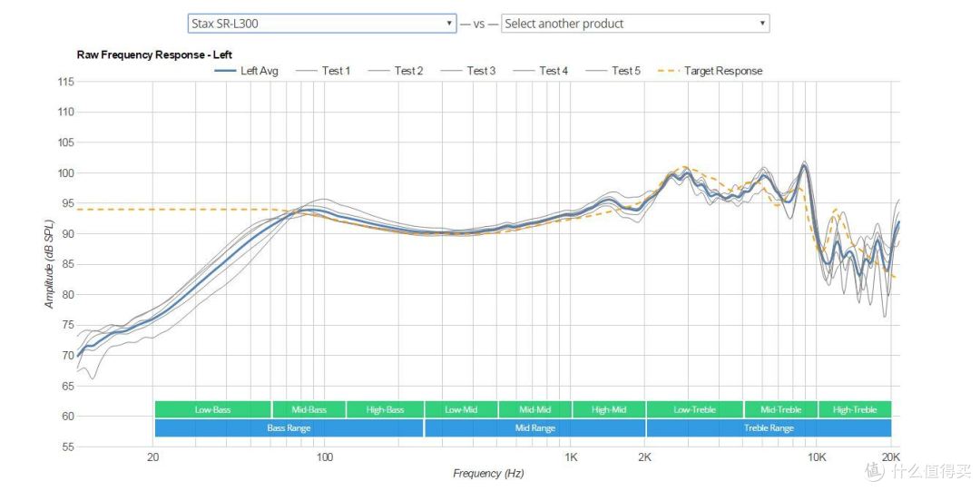Click the Low-Treble green band
The width and height of the screenshot is (980, 491).
pyautogui.click(x=694, y=409)
